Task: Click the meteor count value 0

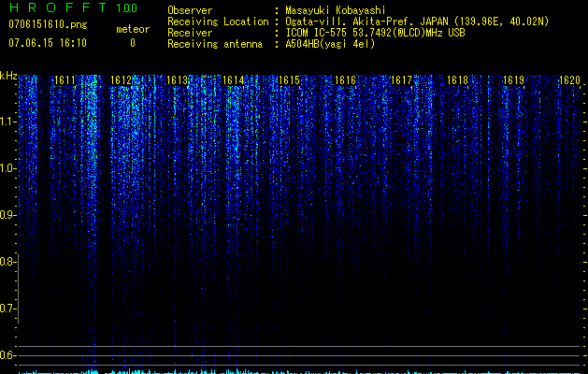Action: click(133, 43)
